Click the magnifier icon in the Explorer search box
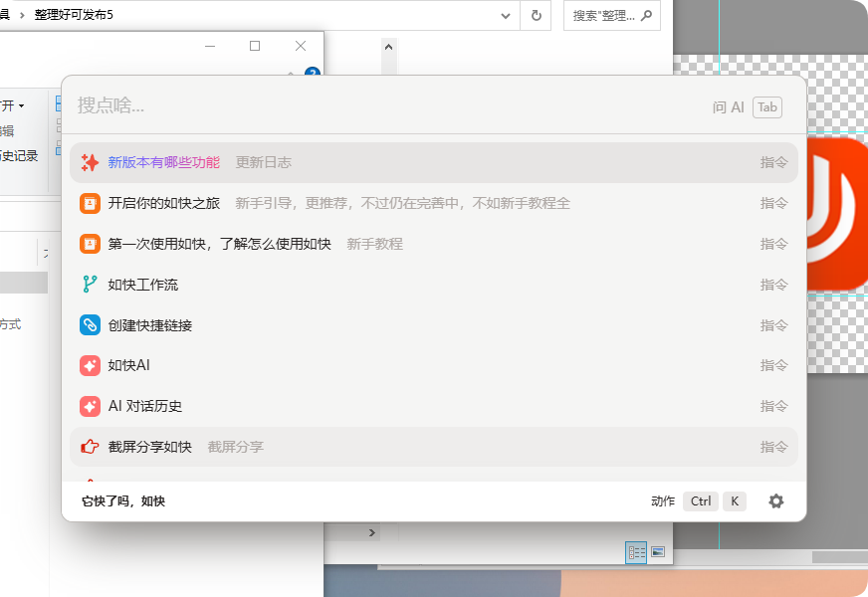 pyautogui.click(x=646, y=16)
